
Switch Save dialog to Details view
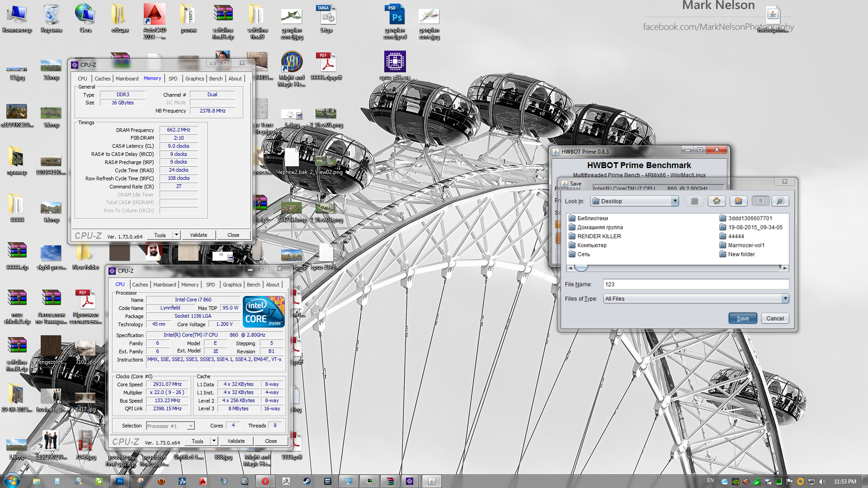point(780,201)
